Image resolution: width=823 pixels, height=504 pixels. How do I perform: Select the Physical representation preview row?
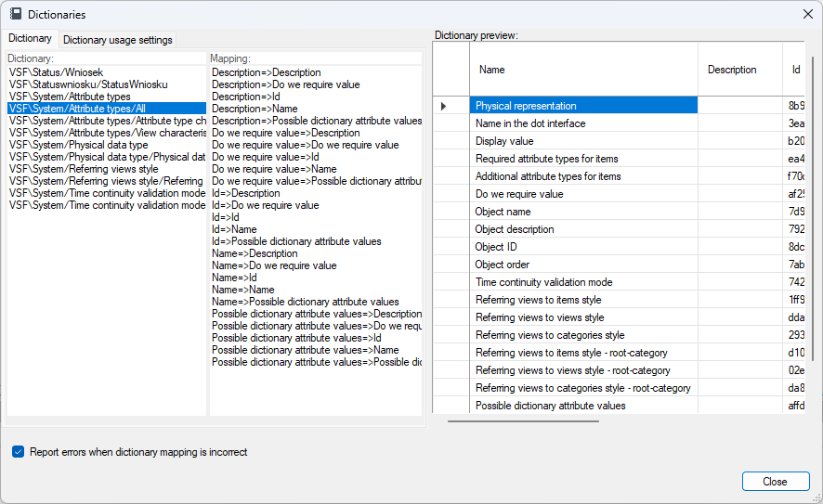coord(583,106)
